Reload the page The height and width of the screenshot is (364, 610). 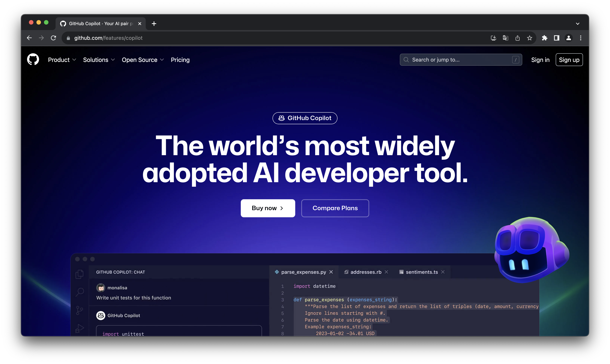(53, 38)
